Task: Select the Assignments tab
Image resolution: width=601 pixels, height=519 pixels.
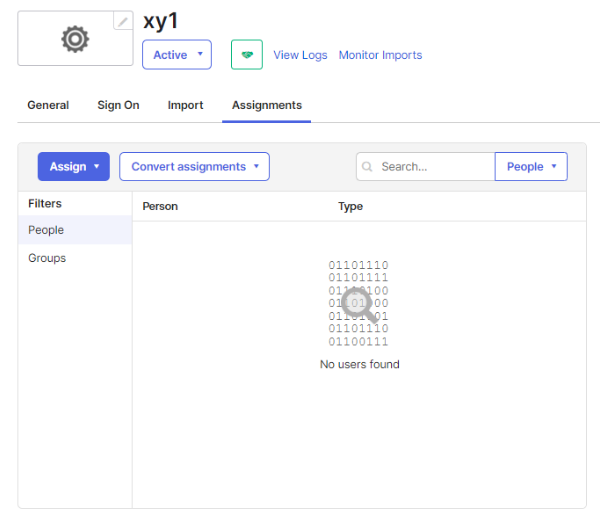Action: pos(266,105)
